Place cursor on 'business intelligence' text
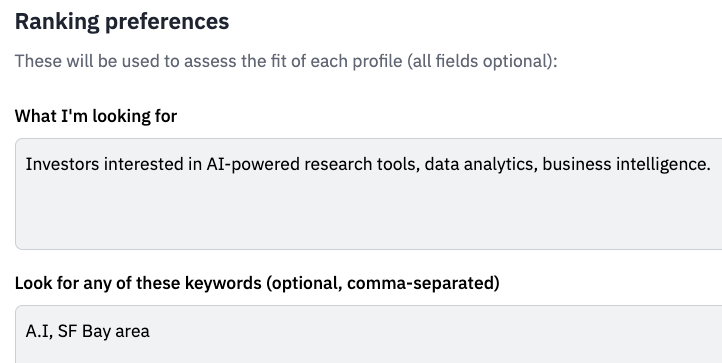Image resolution: width=722 pixels, height=363 pixels. point(626,164)
